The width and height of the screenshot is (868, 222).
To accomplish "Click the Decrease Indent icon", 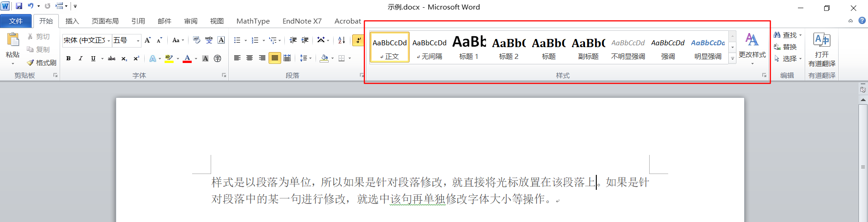I will (293, 40).
